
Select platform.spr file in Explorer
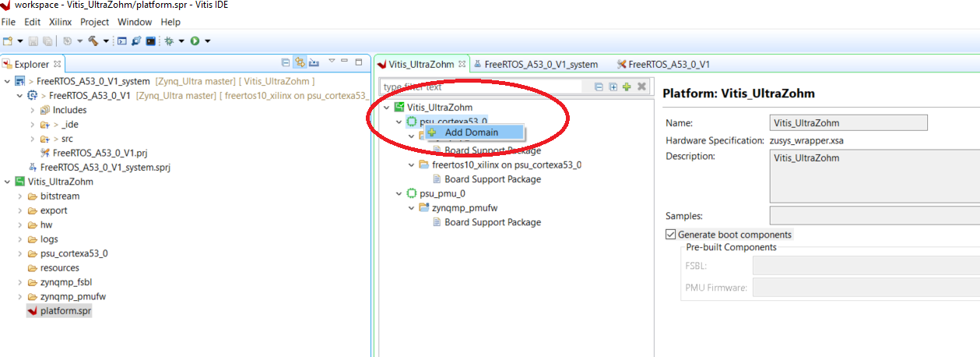point(66,311)
